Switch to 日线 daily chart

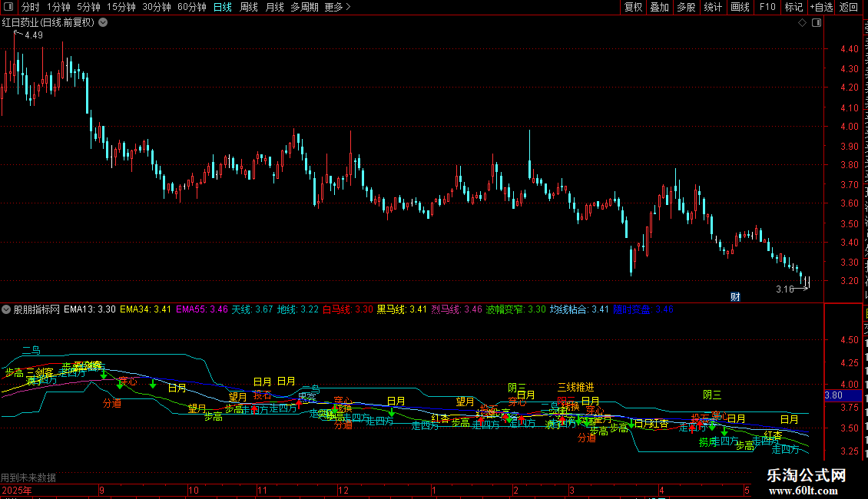pyautogui.click(x=223, y=7)
